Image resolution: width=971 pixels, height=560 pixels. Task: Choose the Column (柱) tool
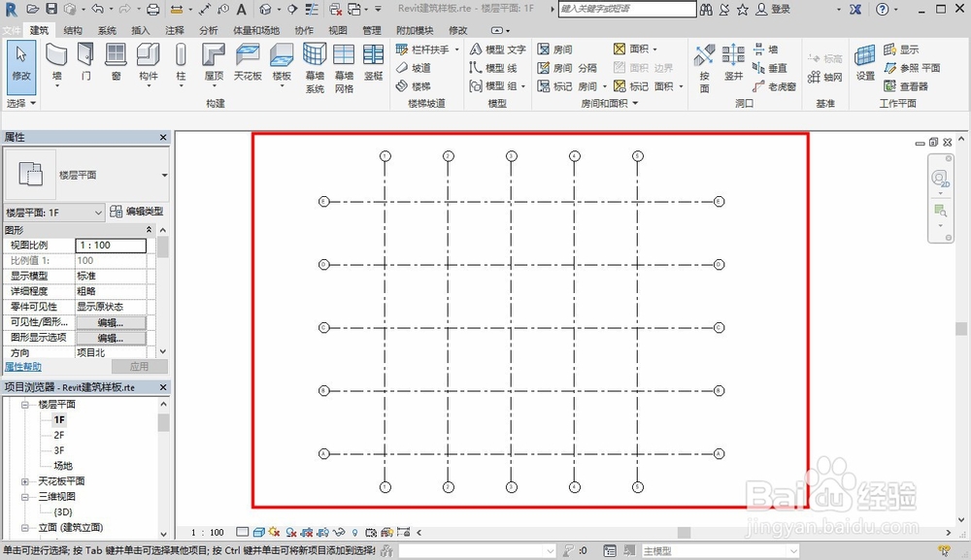click(181, 64)
